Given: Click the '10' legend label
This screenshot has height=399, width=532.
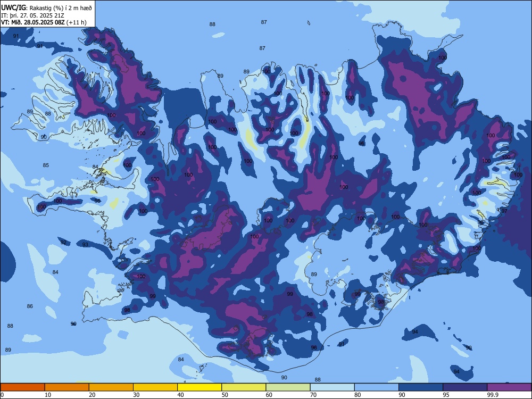Looking at the screenshot, I should point(48,395).
